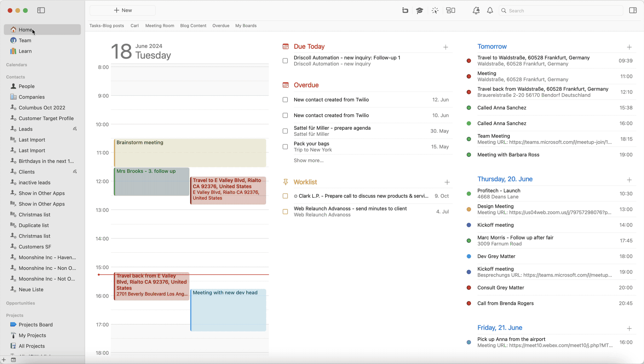Mark Sattel für Miller prepare agenda done
The width and height of the screenshot is (644, 364).
pyautogui.click(x=285, y=131)
